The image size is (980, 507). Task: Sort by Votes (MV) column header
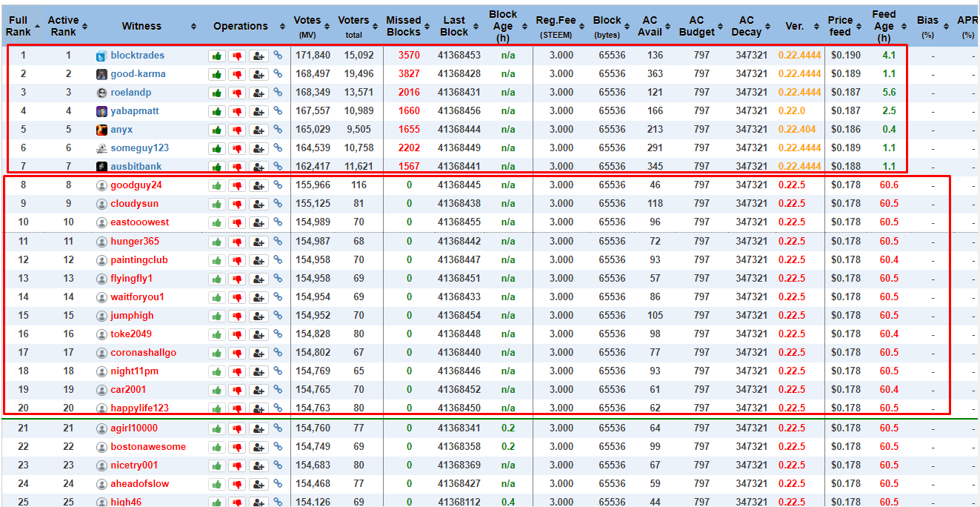click(x=307, y=26)
